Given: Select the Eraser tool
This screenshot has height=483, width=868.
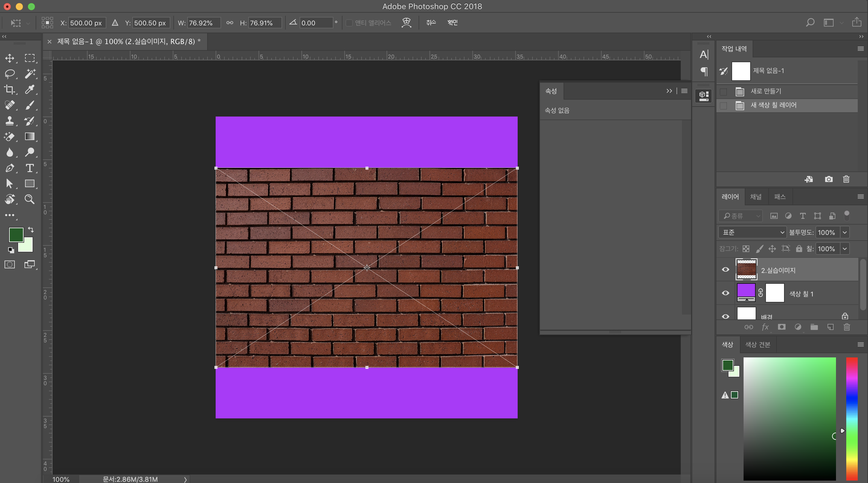Looking at the screenshot, I should (x=10, y=136).
